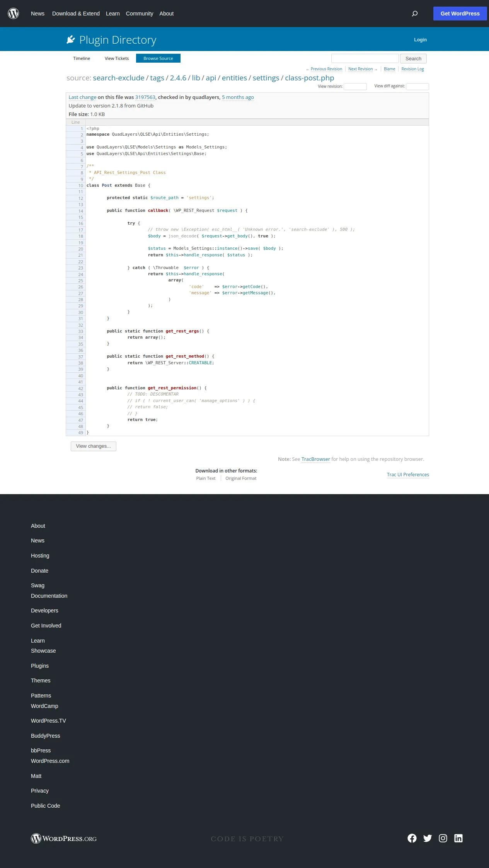Go to Previous Revision
489x868 pixels.
coord(326,69)
